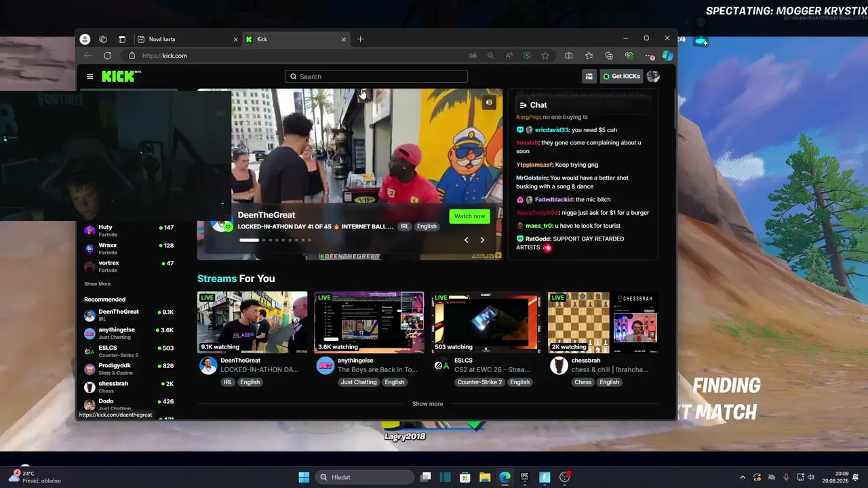Image resolution: width=868 pixels, height=488 pixels.
Task: Open the chessbrah live stream thumbnail
Action: pyautogui.click(x=603, y=322)
